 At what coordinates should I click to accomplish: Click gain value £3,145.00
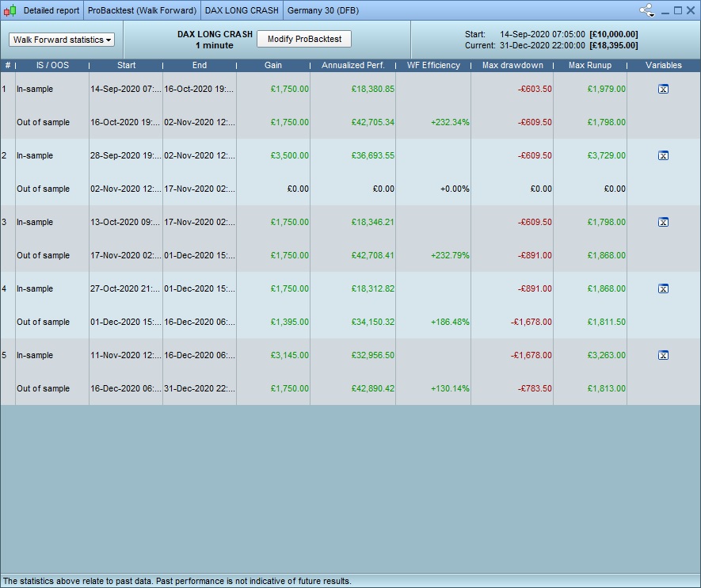[289, 356]
